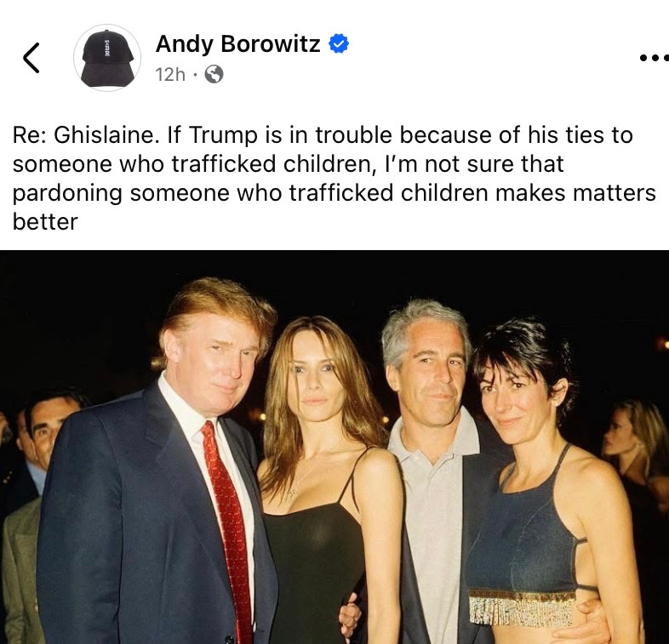Click the blue verified badge

339,43
